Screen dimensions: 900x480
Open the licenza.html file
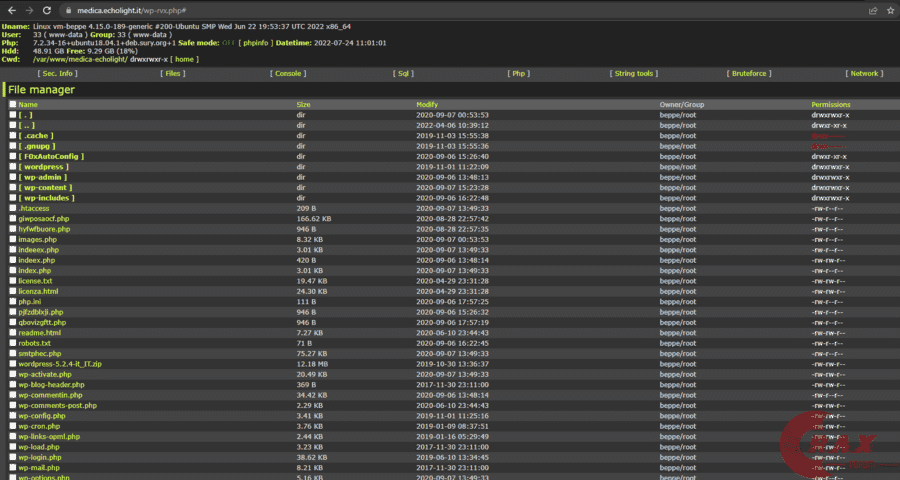coord(38,291)
